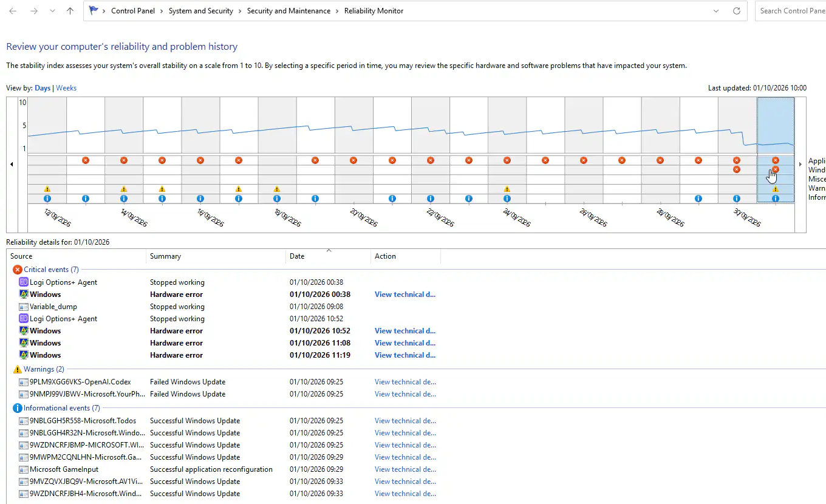Refresh the Reliability Monitor page
Image resolution: width=826 pixels, height=504 pixels.
click(737, 11)
